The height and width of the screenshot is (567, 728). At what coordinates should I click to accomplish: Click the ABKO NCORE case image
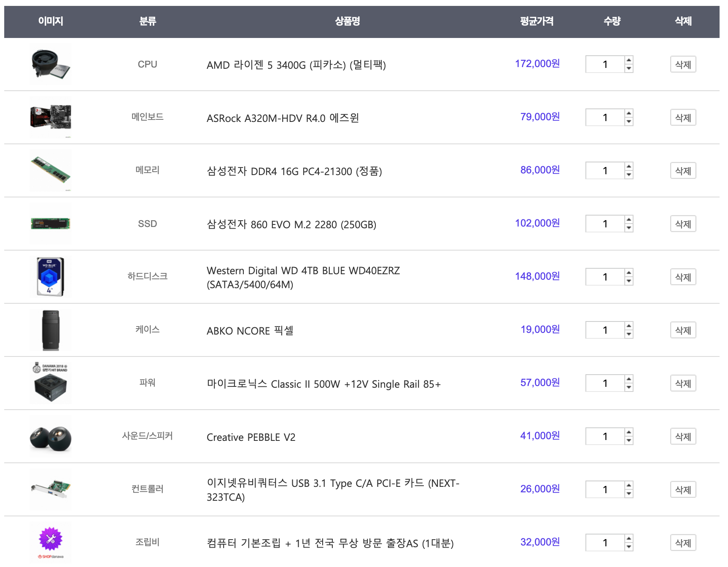click(51, 330)
